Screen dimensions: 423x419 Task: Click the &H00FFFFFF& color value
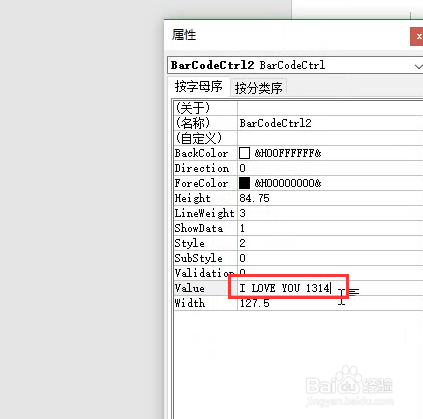(288, 153)
